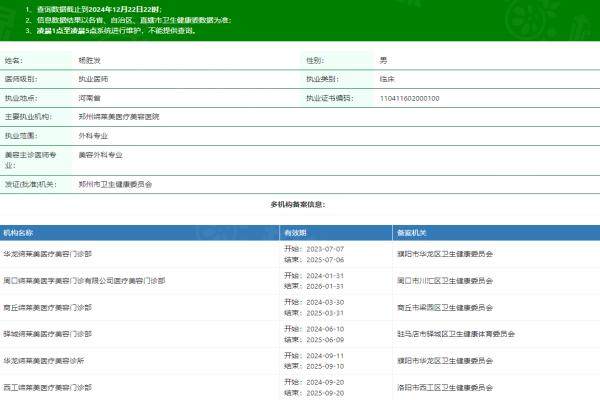Viewport: 600px width, 400px height.
Task: Click the 性别 field label
Action: 315,60
